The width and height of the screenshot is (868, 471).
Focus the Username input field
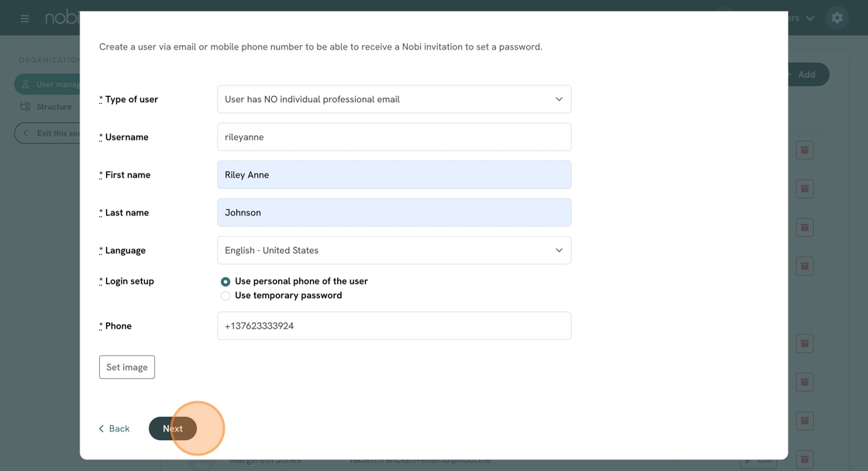coord(394,137)
